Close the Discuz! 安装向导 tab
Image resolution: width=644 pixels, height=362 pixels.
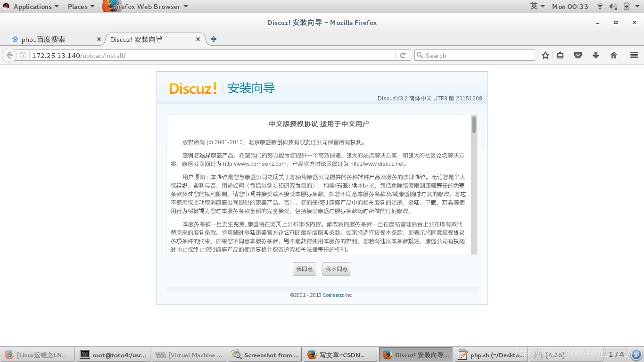point(198,39)
